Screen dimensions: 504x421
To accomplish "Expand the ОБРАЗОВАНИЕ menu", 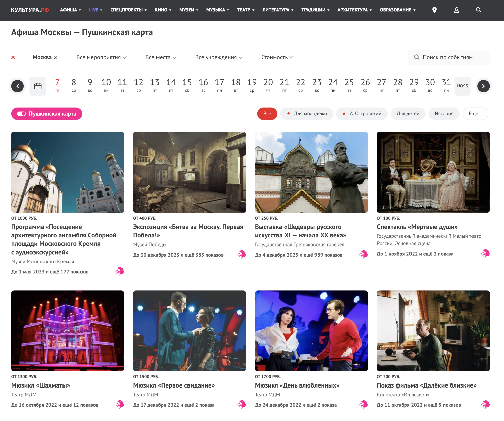I will (397, 10).
